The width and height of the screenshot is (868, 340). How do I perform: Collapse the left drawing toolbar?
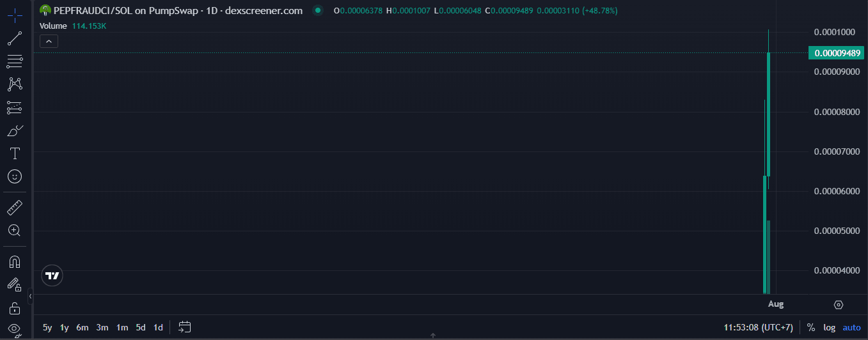click(x=30, y=297)
